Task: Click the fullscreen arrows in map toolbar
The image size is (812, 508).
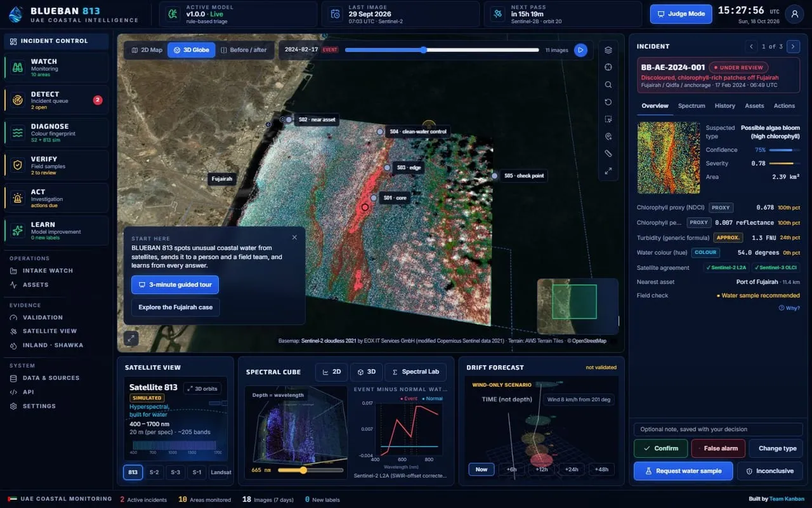Action: tap(608, 171)
